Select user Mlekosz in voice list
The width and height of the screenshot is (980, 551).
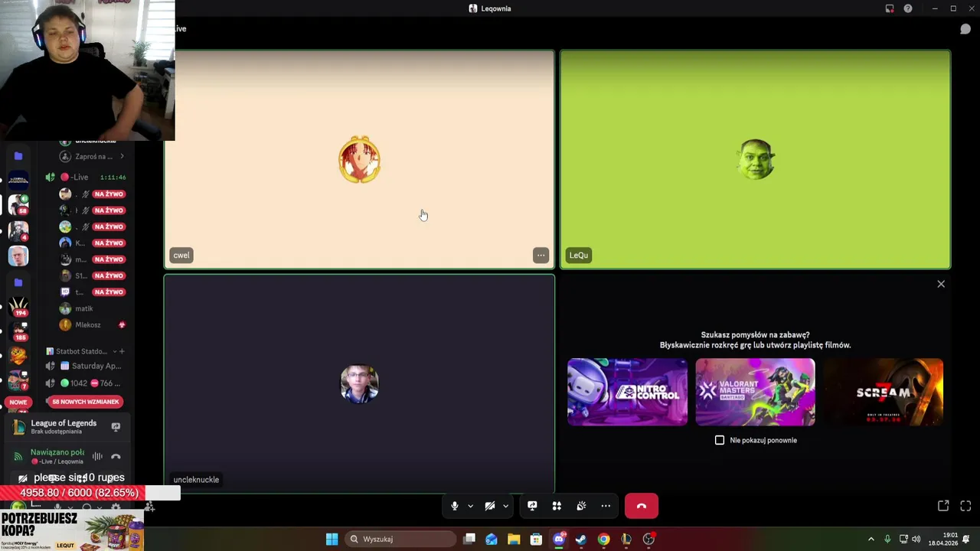point(87,324)
